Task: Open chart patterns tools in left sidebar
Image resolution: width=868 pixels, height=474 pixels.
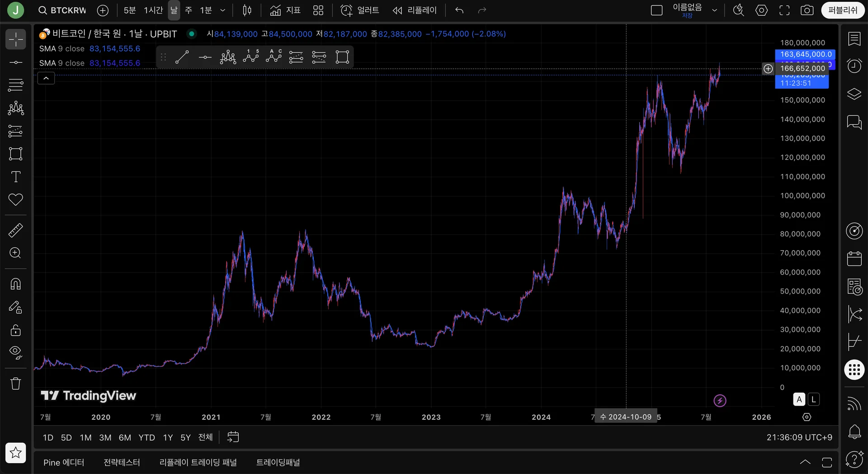Action: tap(15, 108)
